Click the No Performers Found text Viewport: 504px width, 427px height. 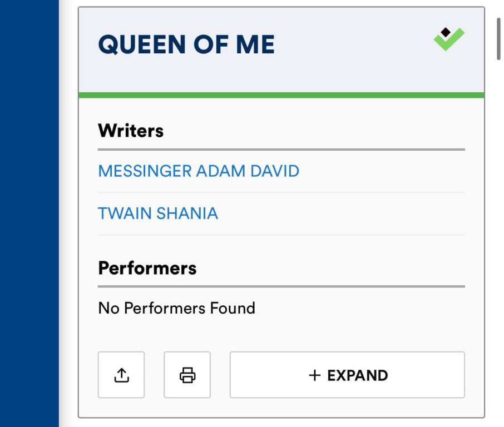click(176, 308)
